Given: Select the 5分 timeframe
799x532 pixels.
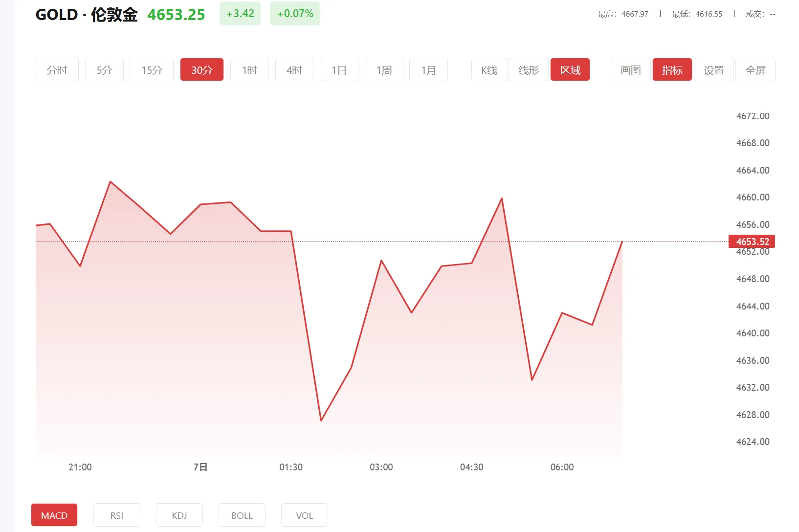Looking at the screenshot, I should point(104,69).
